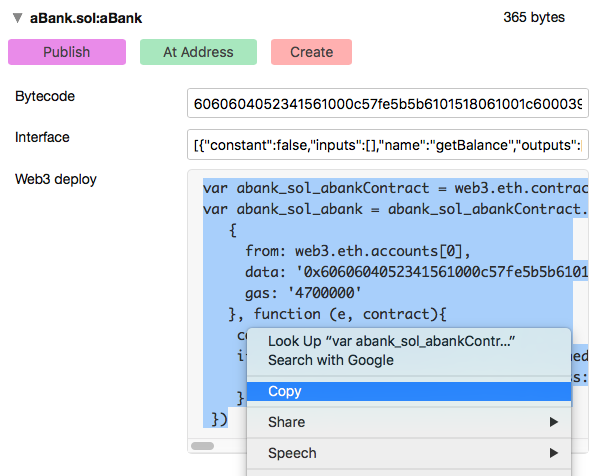Click the Bytecode label
The height and width of the screenshot is (476, 599).
(45, 96)
